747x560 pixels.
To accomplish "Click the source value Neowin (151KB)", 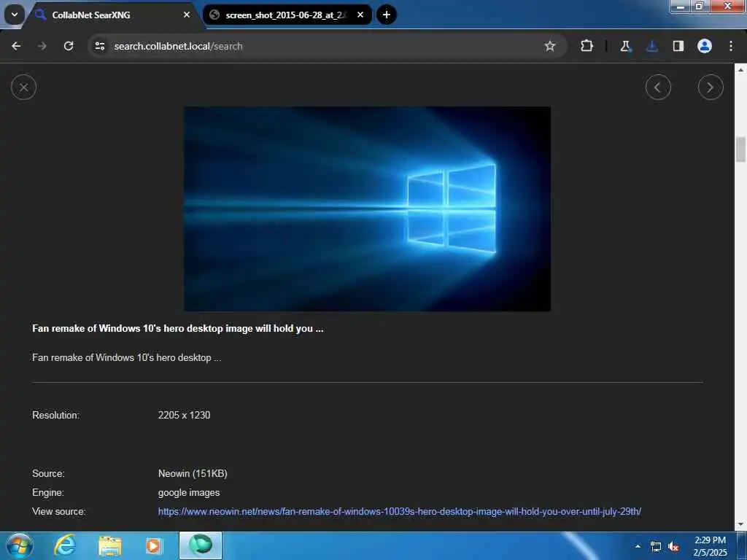I will pos(193,473).
